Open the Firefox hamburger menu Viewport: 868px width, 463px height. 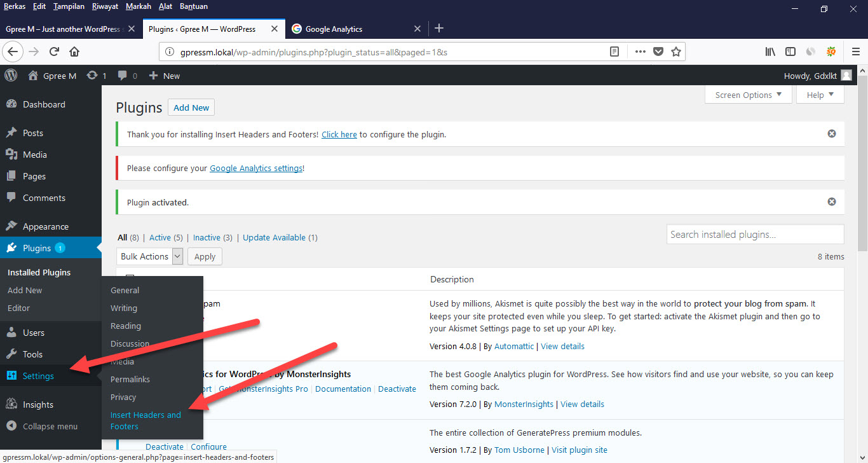pos(855,52)
